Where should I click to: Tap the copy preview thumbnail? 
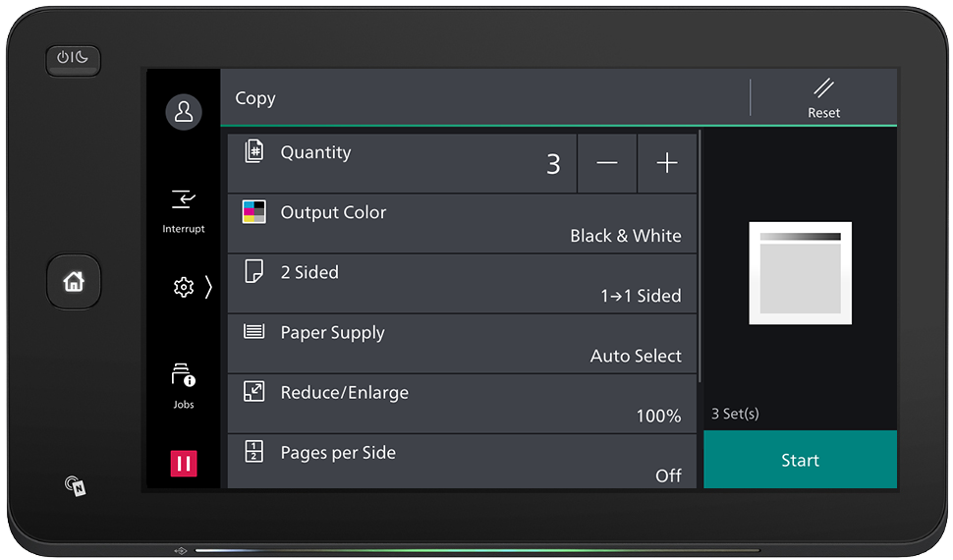[800, 273]
